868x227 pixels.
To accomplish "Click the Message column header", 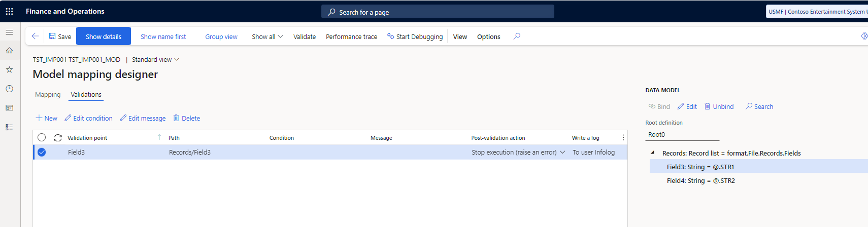I will pos(381,138).
